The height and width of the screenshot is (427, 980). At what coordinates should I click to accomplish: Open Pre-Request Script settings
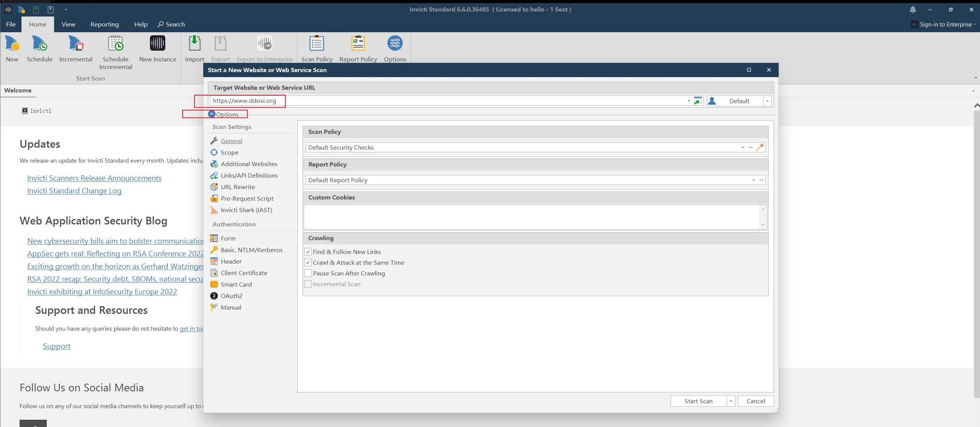pos(247,198)
